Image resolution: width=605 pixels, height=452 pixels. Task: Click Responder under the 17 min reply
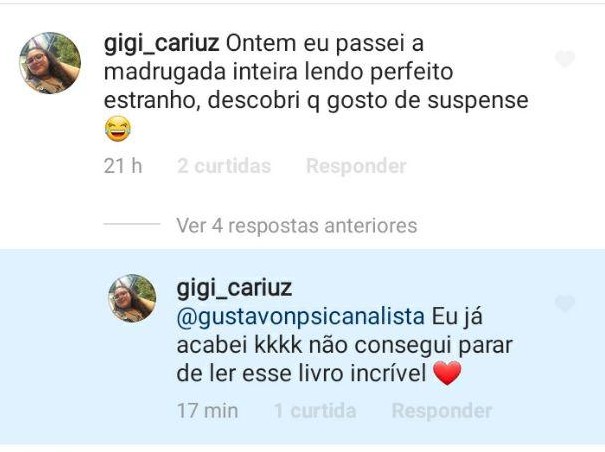point(442,411)
